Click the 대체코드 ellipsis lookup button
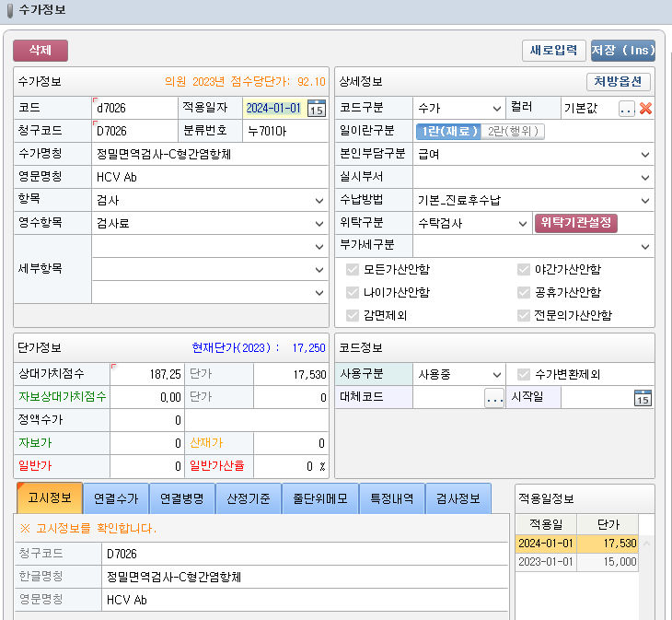The image size is (672, 620). pyautogui.click(x=494, y=398)
